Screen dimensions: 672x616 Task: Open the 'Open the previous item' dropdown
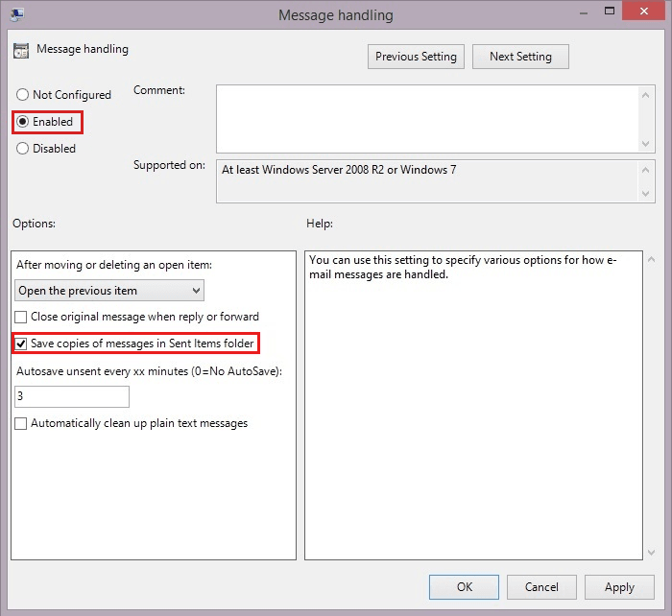tap(109, 291)
